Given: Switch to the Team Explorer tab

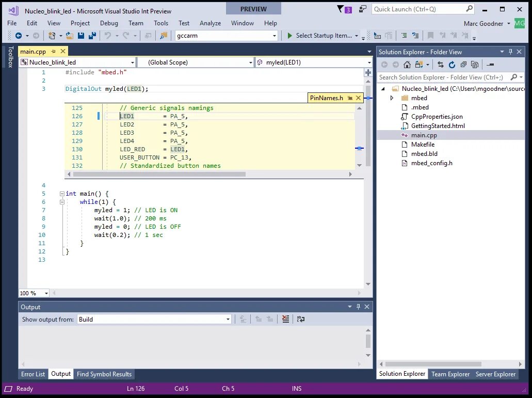Looking at the screenshot, I should 450,374.
